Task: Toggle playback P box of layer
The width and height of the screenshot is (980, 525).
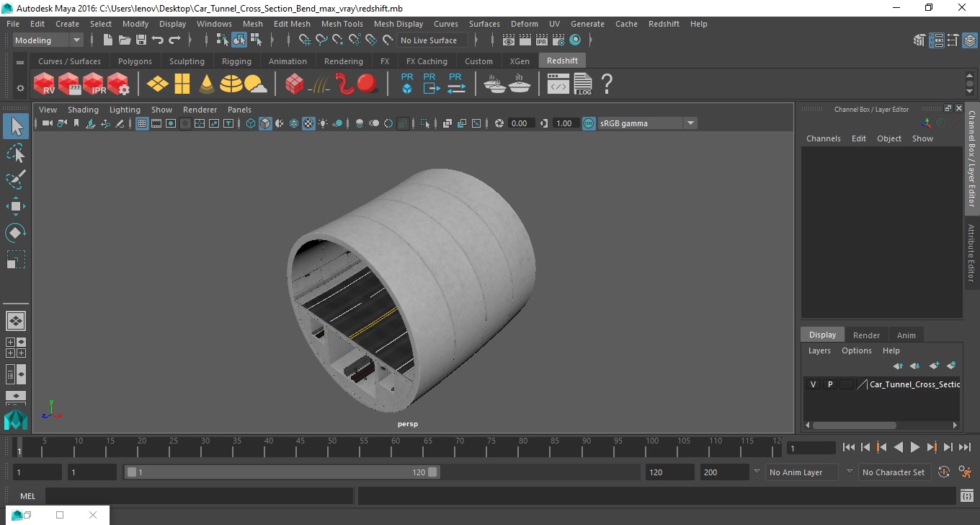Action: pyautogui.click(x=829, y=384)
